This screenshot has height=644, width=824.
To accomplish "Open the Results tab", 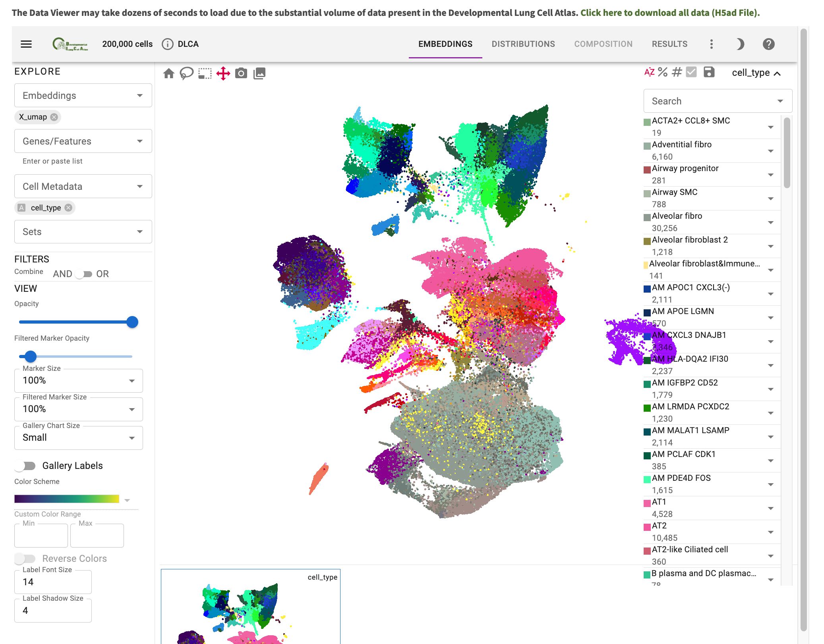I will [x=669, y=44].
